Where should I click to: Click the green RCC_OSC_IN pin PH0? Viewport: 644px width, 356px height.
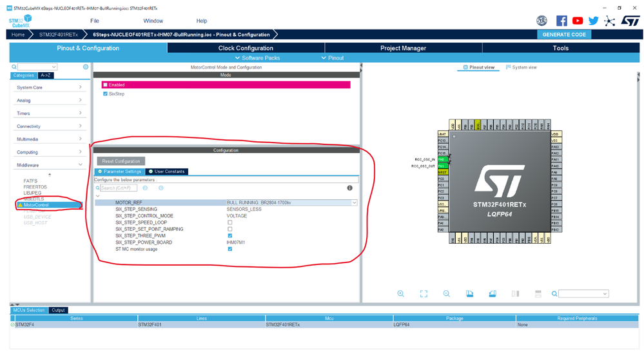(x=442, y=159)
